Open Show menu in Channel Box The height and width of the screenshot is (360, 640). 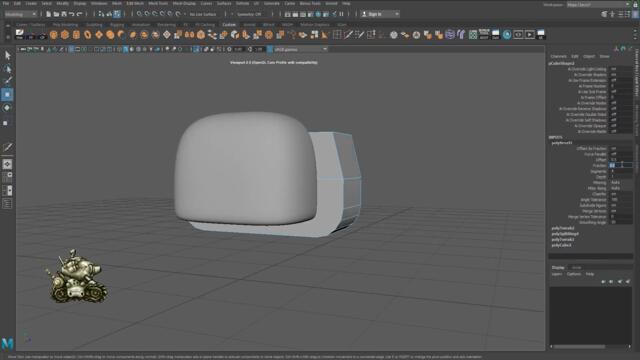(604, 56)
